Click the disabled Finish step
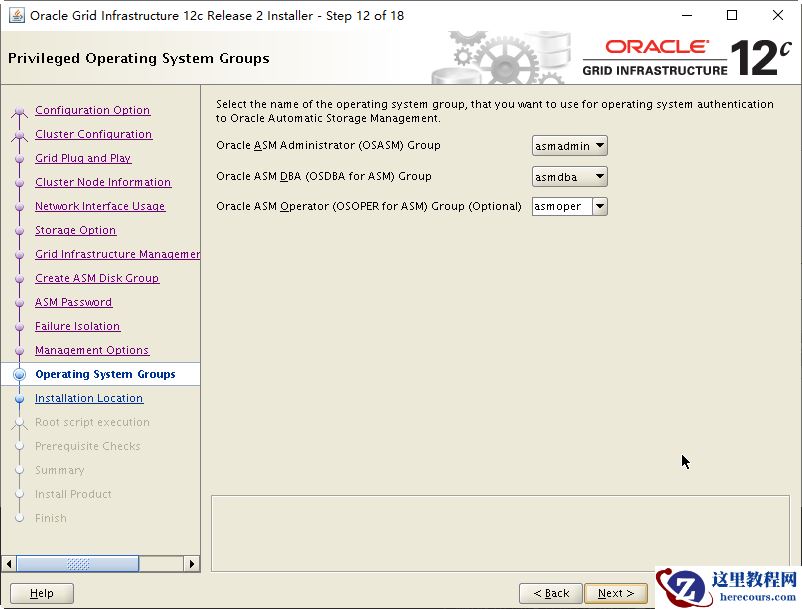 pyautogui.click(x=51, y=518)
